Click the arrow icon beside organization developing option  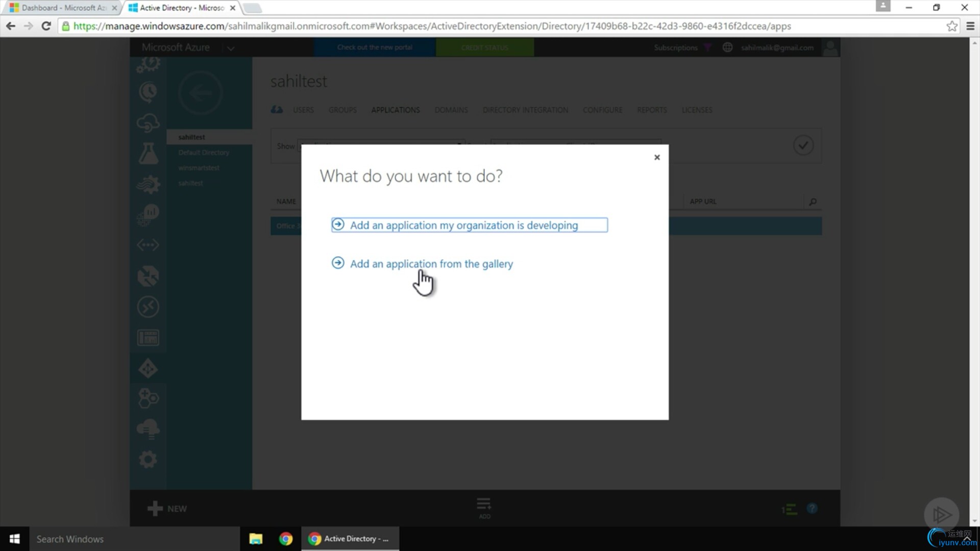(338, 224)
